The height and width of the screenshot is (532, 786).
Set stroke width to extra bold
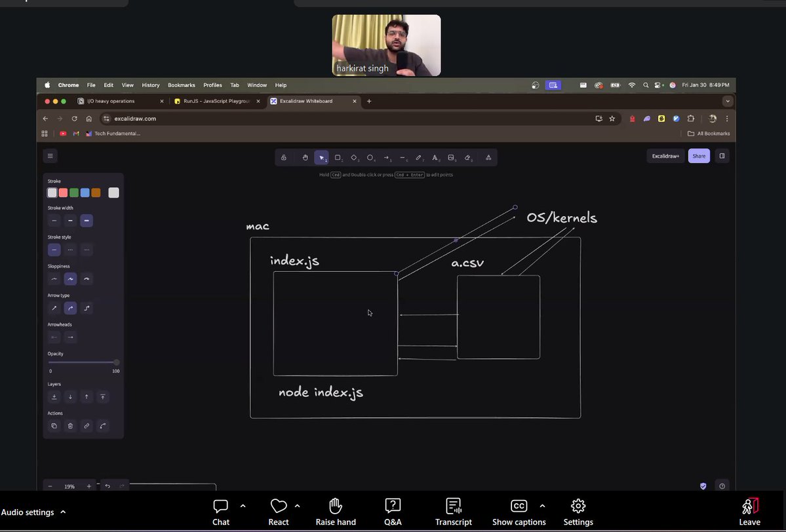click(87, 220)
